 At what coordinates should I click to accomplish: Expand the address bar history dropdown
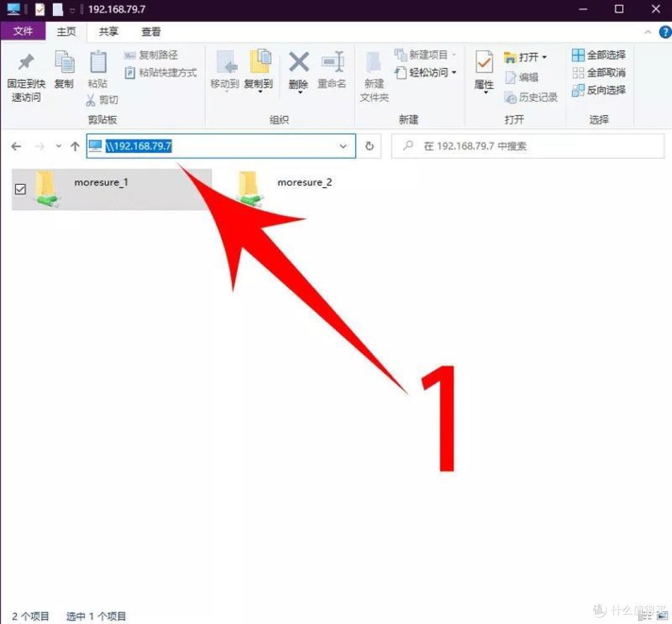[343, 146]
